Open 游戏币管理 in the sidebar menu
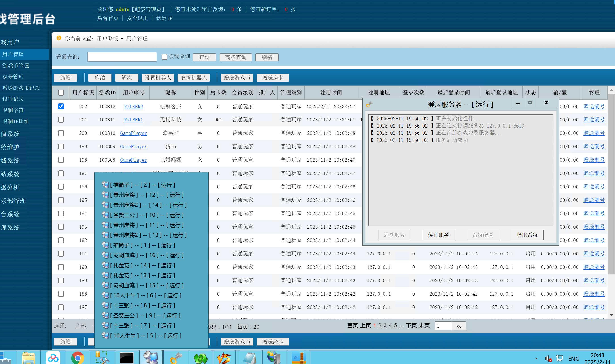 [x=15, y=65]
